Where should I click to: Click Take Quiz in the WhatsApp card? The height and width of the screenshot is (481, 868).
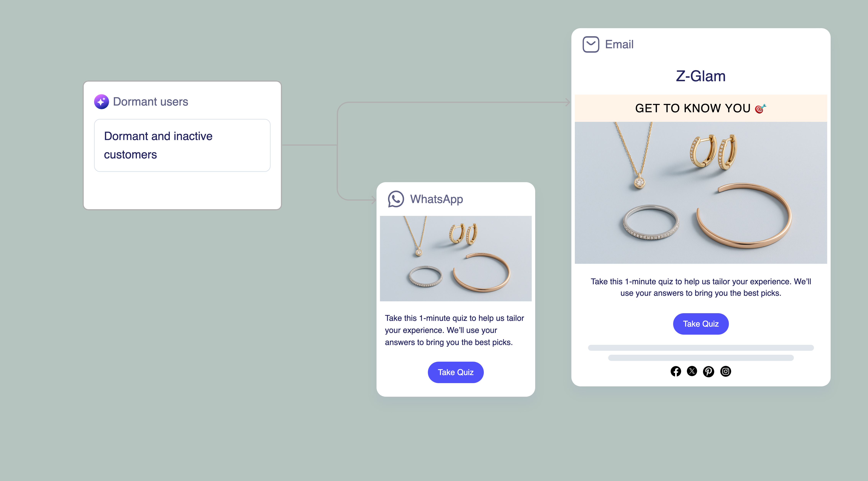[x=456, y=372]
